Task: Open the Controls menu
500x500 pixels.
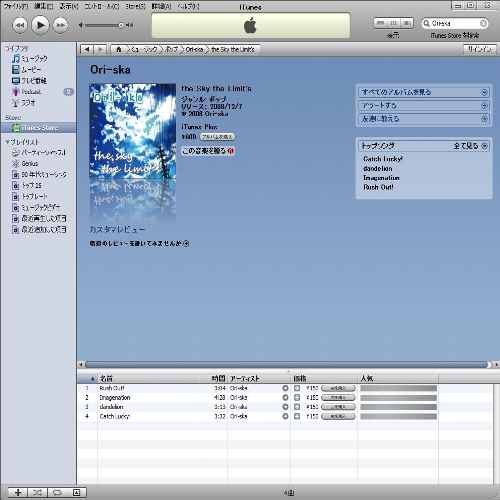Action: coord(102,6)
